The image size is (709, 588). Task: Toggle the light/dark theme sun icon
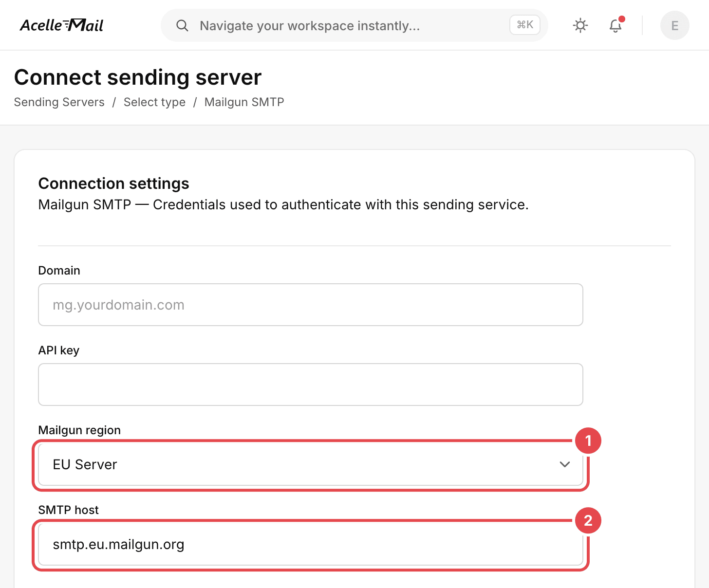[x=580, y=25]
